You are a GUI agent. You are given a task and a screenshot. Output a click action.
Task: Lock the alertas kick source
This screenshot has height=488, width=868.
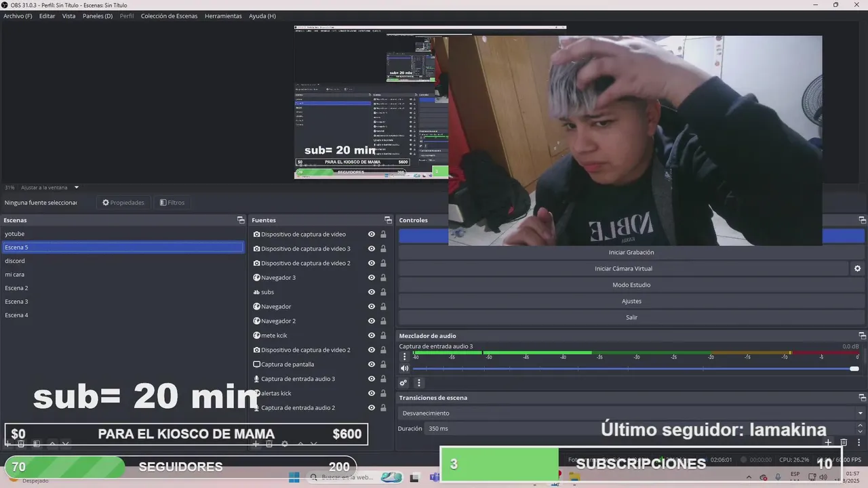pos(383,393)
